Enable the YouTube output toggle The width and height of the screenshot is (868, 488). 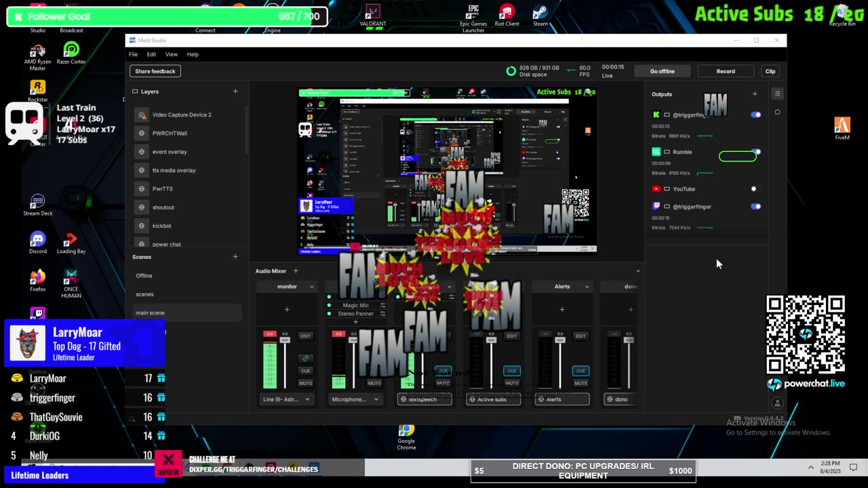point(755,189)
